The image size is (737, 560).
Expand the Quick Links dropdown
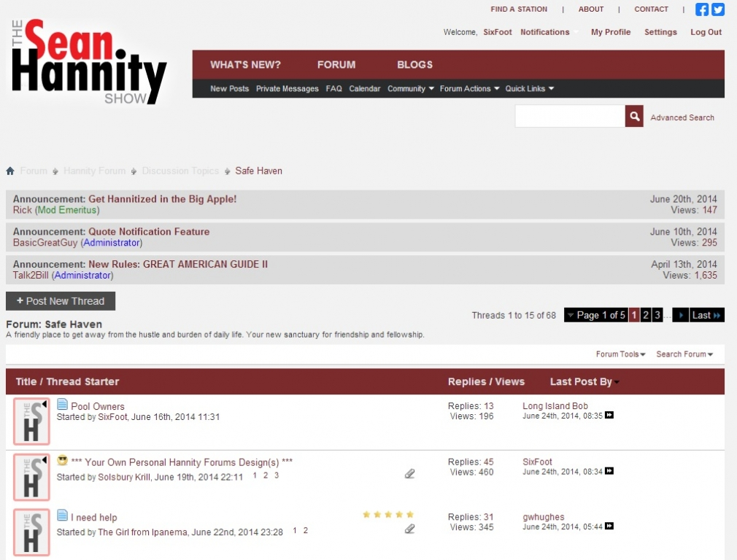coord(529,88)
